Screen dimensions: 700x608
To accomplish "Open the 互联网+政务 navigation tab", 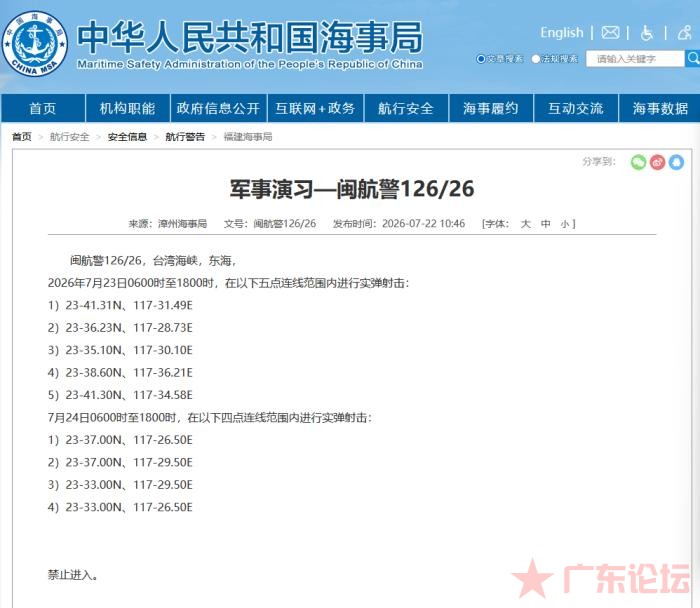I will tap(315, 108).
